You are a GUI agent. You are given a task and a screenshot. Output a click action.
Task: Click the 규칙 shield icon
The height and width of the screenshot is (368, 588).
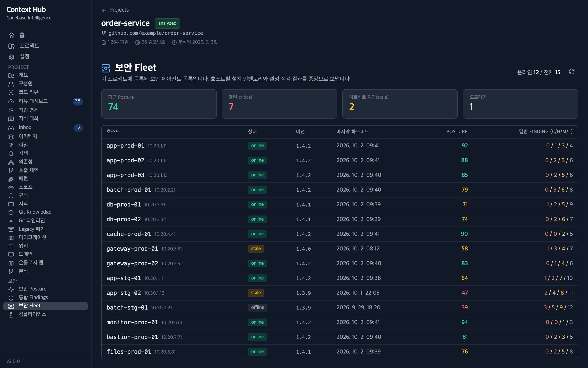(x=11, y=196)
